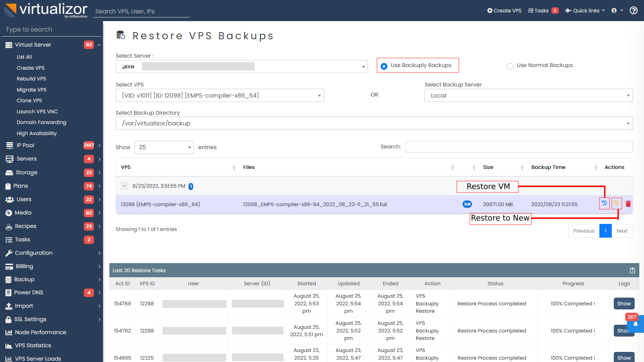This screenshot has width=644, height=362.
Task: Click the Plans clipboard sidebar icon
Action: coord(8,186)
